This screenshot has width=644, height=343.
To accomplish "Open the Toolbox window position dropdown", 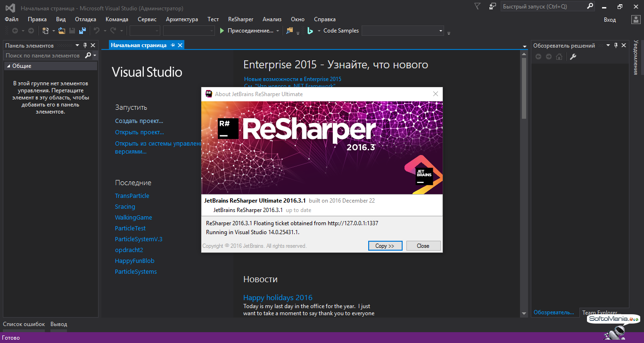I will click(78, 45).
